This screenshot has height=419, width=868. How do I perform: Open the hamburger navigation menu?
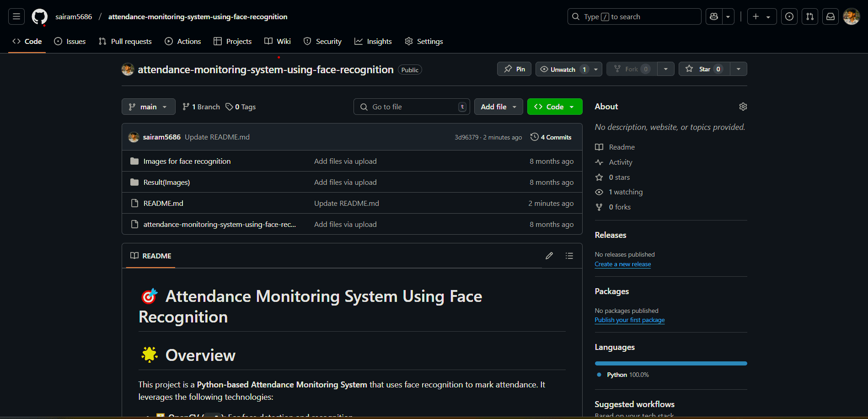16,16
